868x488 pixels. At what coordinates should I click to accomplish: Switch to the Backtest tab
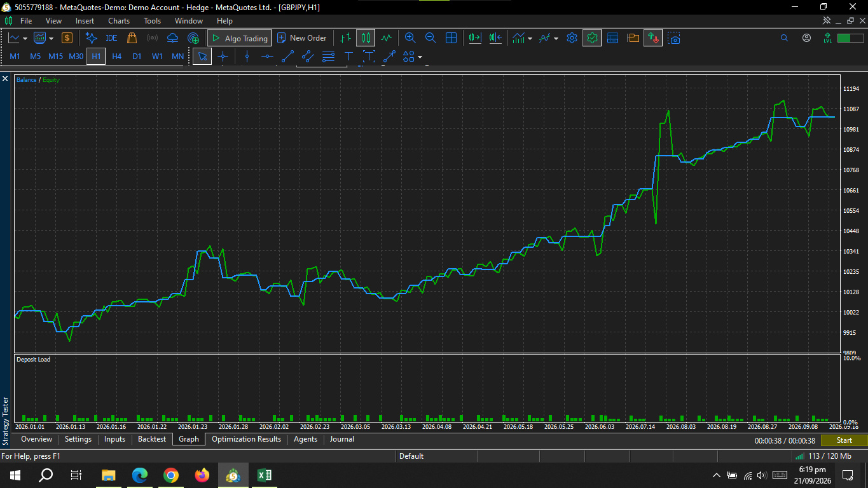coord(152,439)
